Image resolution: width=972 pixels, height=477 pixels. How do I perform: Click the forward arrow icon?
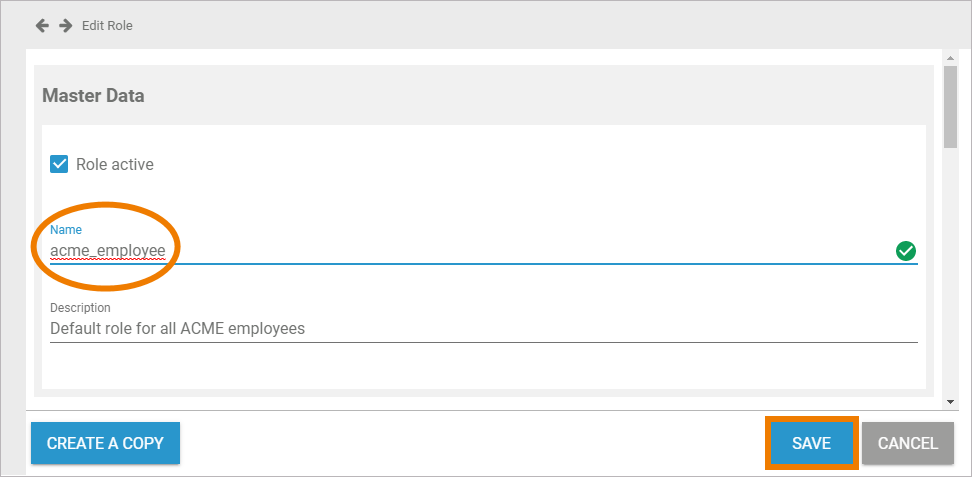click(x=66, y=25)
